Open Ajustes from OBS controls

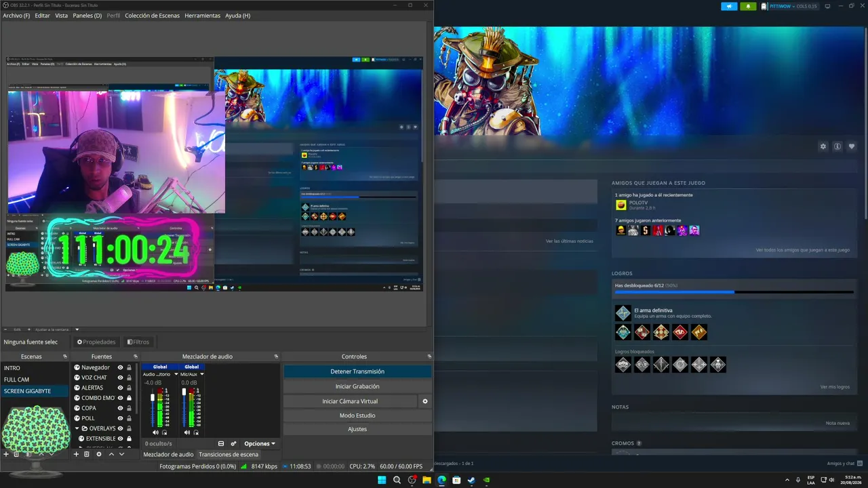click(357, 429)
